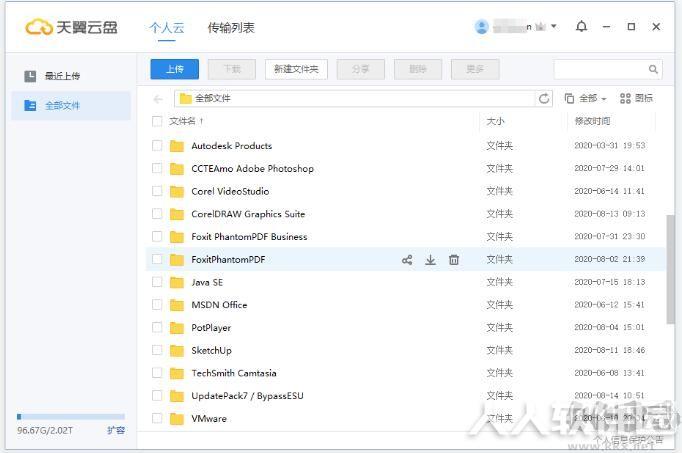This screenshot has height=453, width=682.
Task: Click the 分享 toolbar button
Action: [361, 69]
